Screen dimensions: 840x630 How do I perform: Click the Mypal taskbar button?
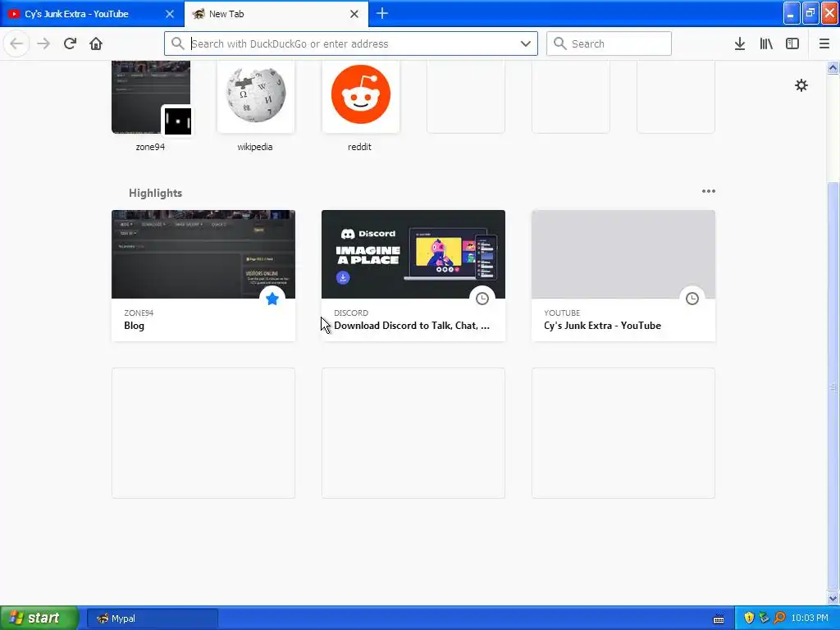point(153,619)
